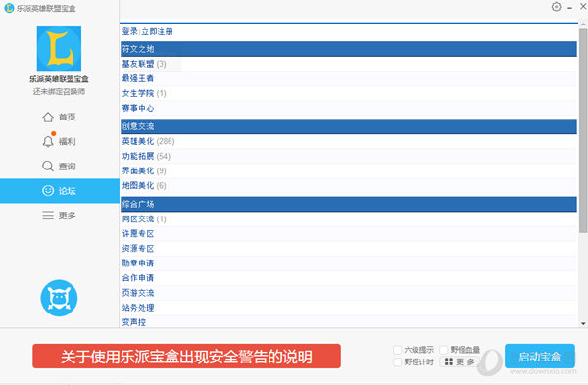This screenshot has height=385, width=588.
Task: Click the 福利 sidebar label
Action: point(67,142)
